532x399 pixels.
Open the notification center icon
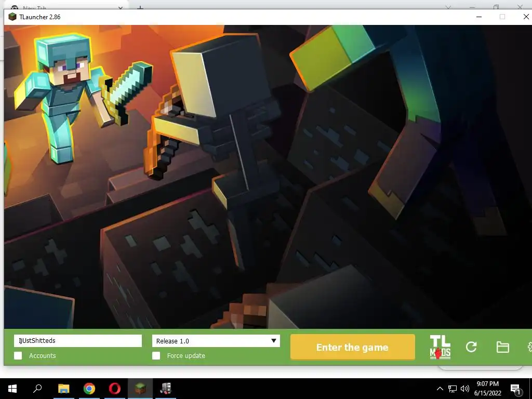[x=516, y=389]
